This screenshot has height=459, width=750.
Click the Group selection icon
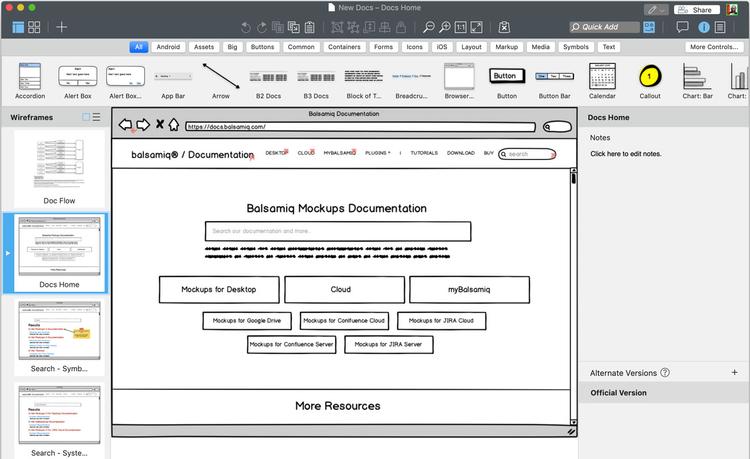[337, 27]
